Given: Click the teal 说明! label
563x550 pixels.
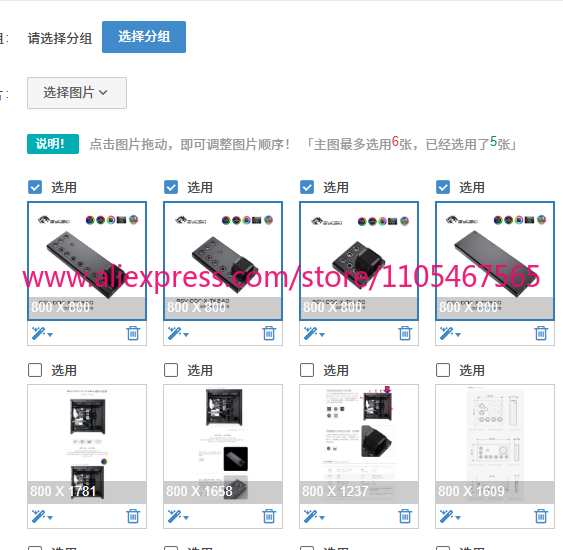Looking at the screenshot, I should click(x=53, y=144).
